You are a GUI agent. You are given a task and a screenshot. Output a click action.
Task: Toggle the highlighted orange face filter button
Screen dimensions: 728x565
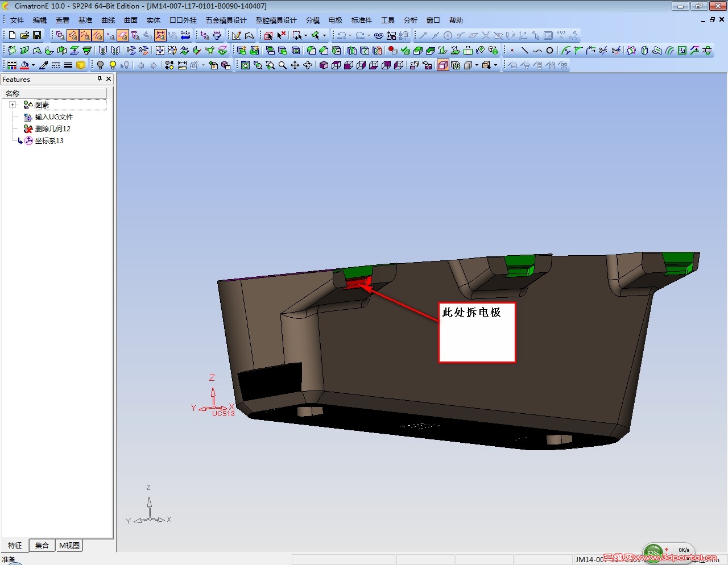123,35
